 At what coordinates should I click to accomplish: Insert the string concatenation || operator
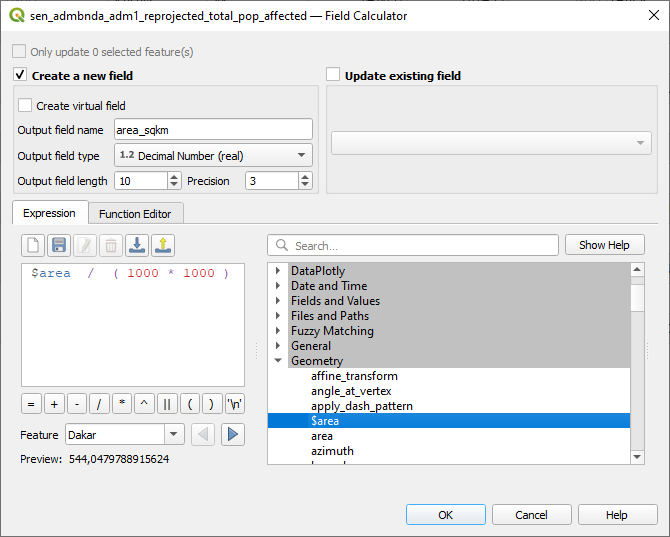(167, 404)
